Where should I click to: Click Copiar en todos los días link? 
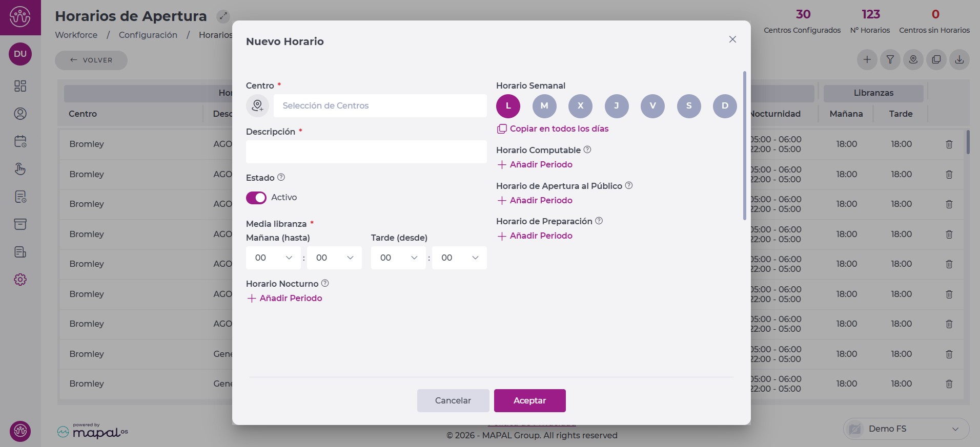(559, 129)
